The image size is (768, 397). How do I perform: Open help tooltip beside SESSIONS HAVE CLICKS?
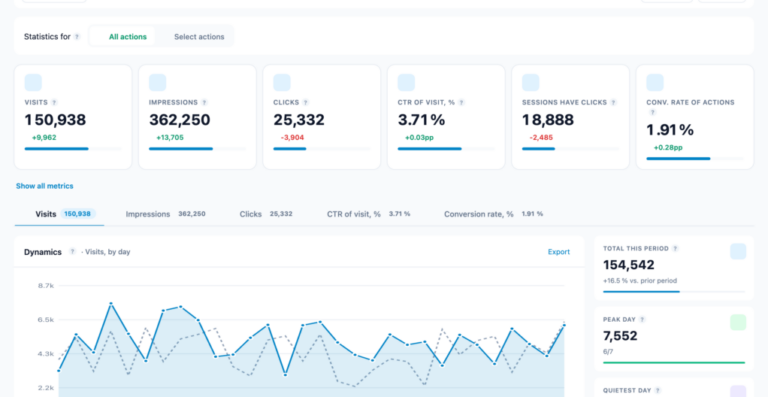coord(613,103)
